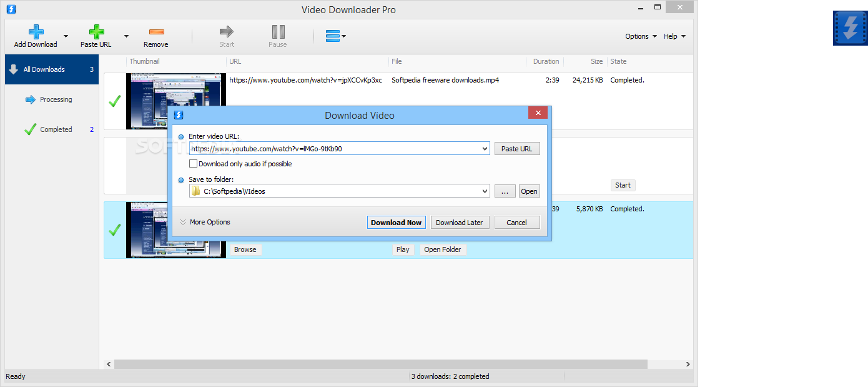Click the Thumbnail column header
Image resolution: width=868 pixels, height=387 pixels.
(176, 61)
